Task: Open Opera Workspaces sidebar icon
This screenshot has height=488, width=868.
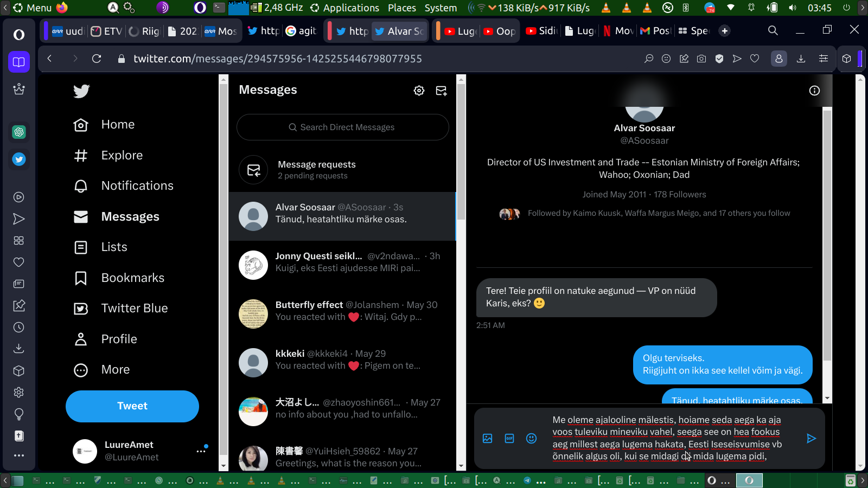Action: pyautogui.click(x=19, y=62)
